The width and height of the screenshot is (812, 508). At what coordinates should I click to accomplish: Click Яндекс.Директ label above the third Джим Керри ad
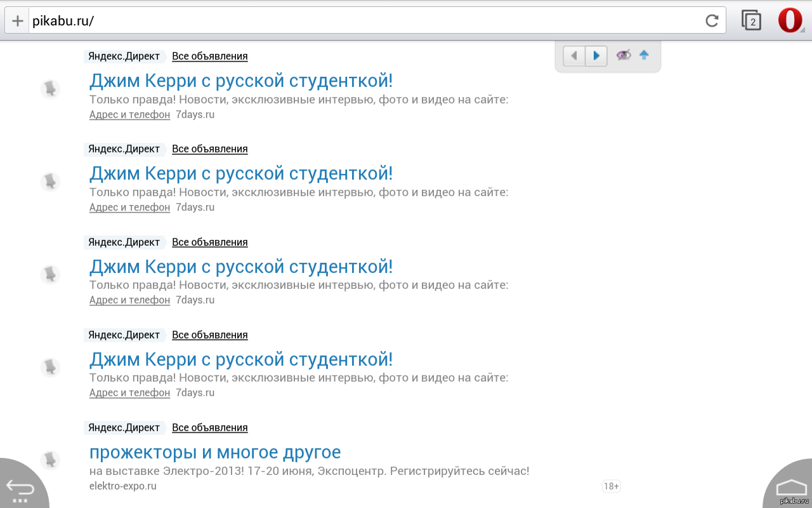click(x=124, y=242)
